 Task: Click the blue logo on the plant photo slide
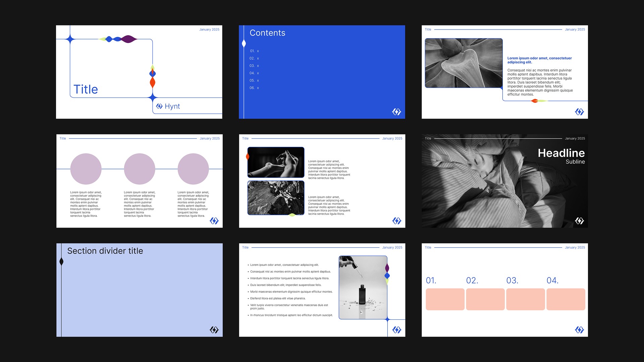click(579, 112)
